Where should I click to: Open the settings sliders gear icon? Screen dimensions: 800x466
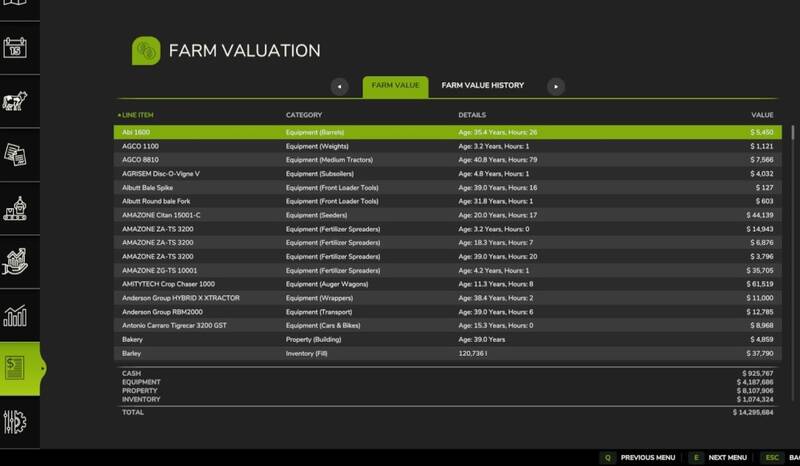point(17,422)
